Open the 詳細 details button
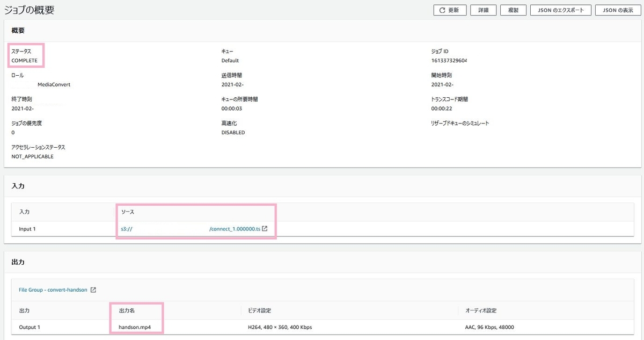The image size is (644, 340). pyautogui.click(x=483, y=10)
